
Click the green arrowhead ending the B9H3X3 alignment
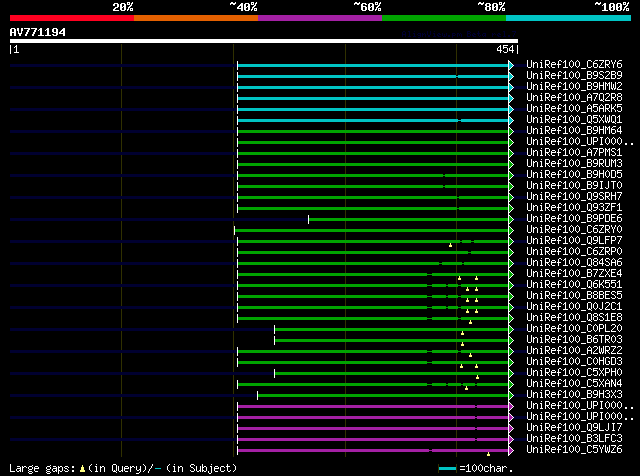pyautogui.click(x=511, y=396)
